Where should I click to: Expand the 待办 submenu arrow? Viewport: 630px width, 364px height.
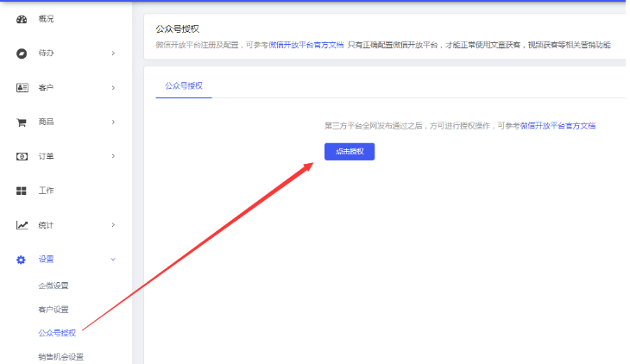coord(113,53)
